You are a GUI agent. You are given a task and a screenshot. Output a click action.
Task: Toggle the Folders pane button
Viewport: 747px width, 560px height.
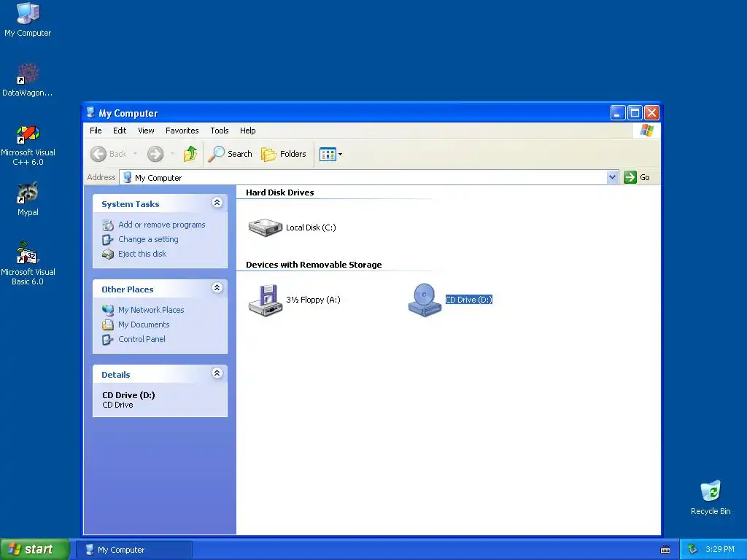(284, 154)
